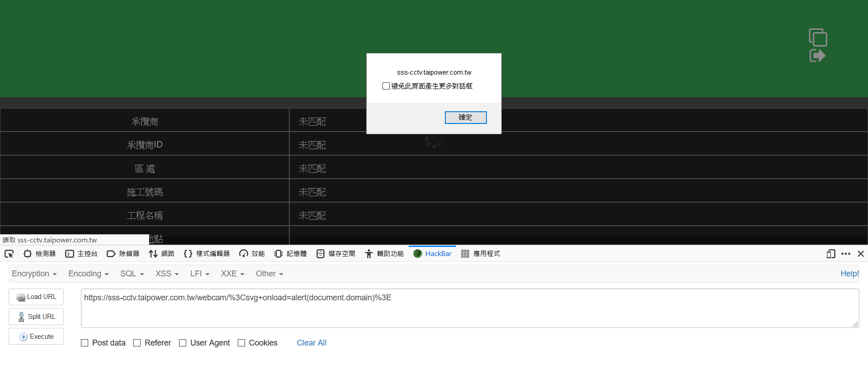
Task: Expand the Encryption dropdown
Action: 34,274
